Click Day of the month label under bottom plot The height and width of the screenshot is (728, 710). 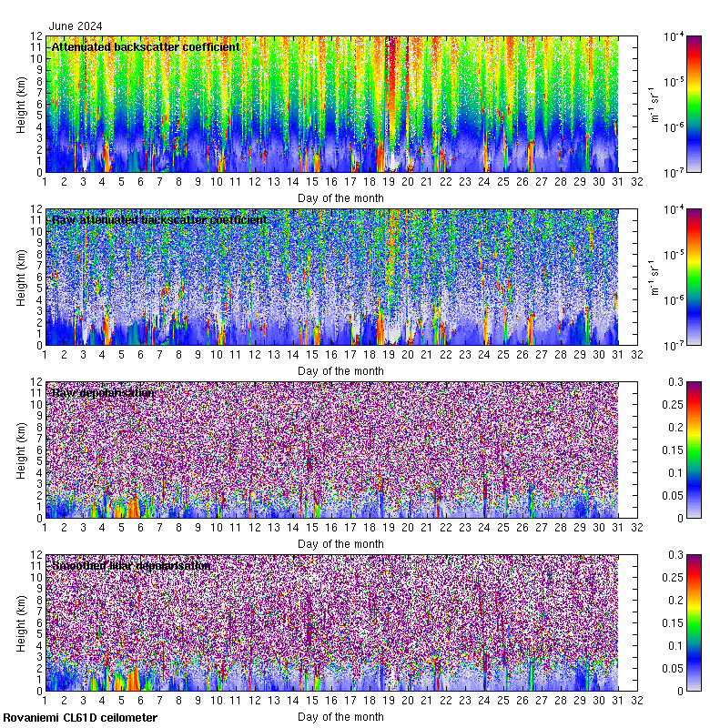[340, 716]
